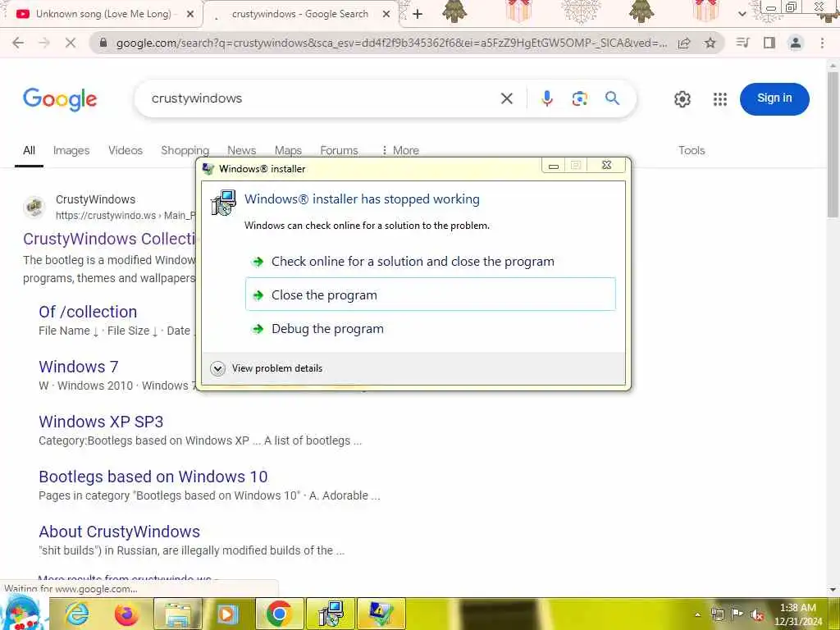The image size is (840, 630).
Task: Switch to the Forums tab
Action: click(x=339, y=151)
